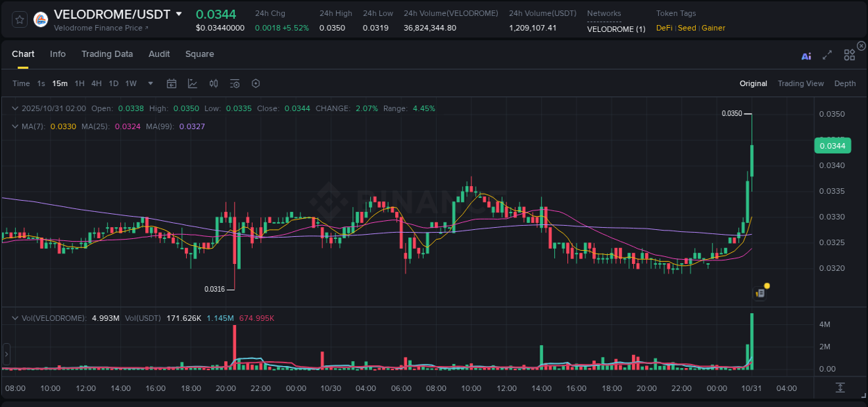Open the Velodrome Finance Price link

pos(98,28)
